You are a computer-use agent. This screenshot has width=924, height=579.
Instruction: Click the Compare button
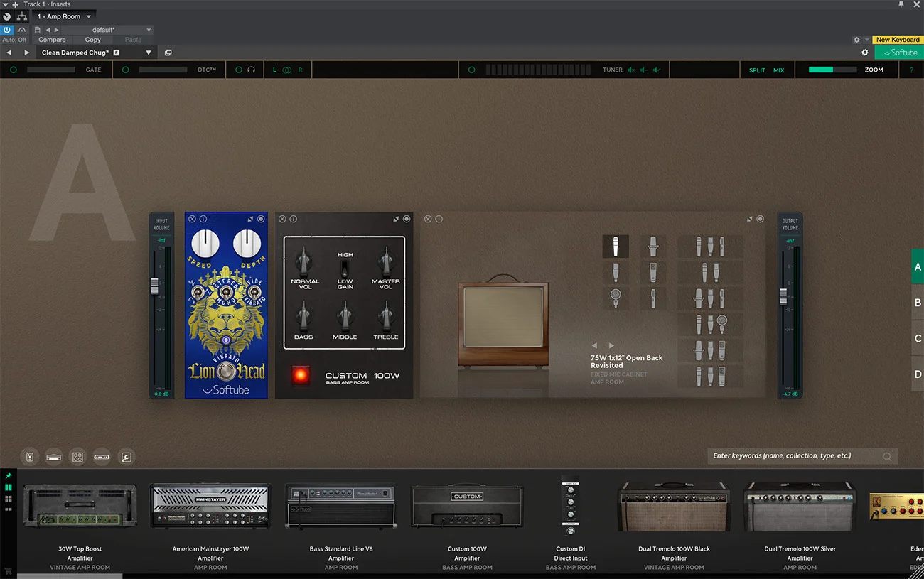pos(52,40)
